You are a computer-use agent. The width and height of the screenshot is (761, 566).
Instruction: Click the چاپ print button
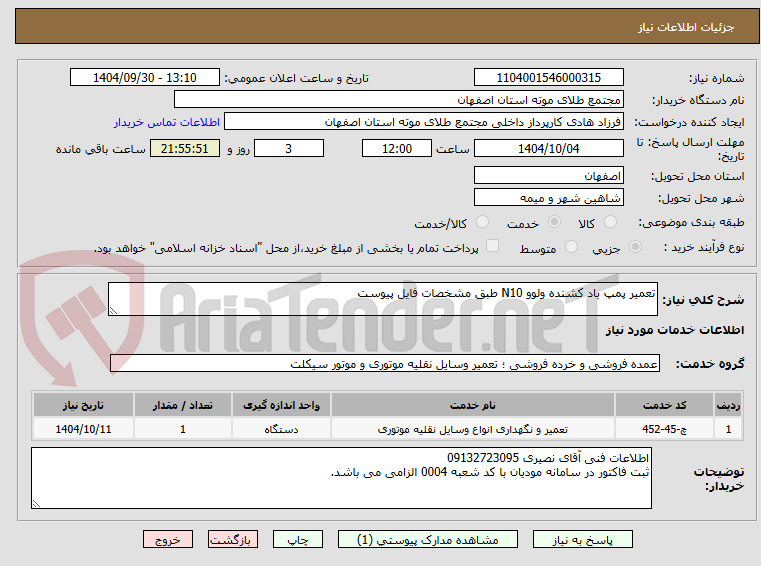tap(298, 539)
